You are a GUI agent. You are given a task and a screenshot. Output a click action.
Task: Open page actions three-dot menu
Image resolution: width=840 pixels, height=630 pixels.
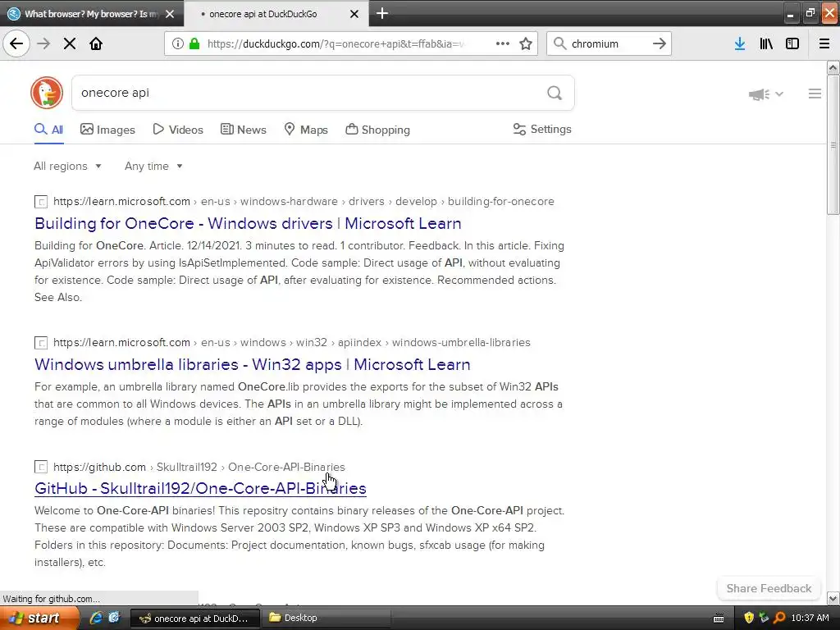pos(503,44)
